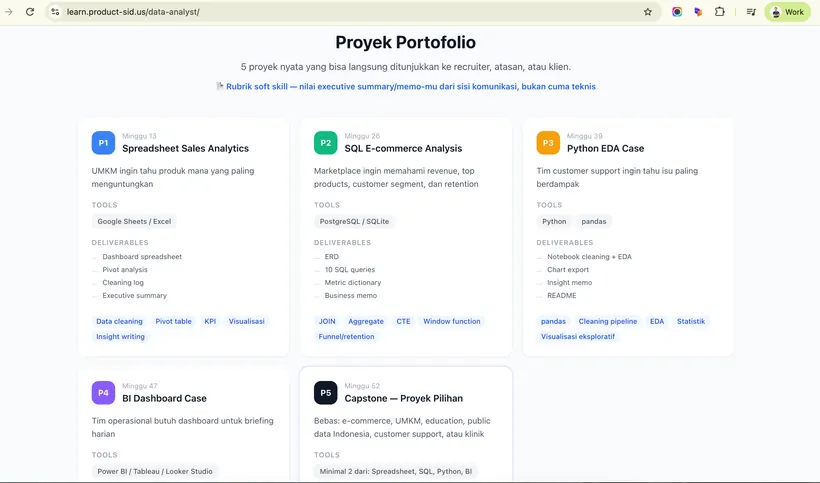This screenshot has width=820, height=483.
Task: Select the Cleaning pipeline skill tag
Action: click(x=608, y=321)
